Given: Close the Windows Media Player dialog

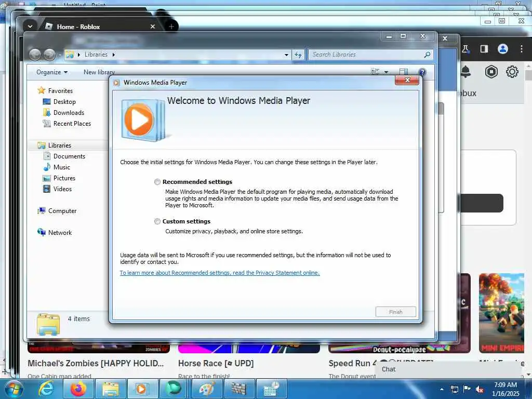Looking at the screenshot, I should [x=407, y=80].
